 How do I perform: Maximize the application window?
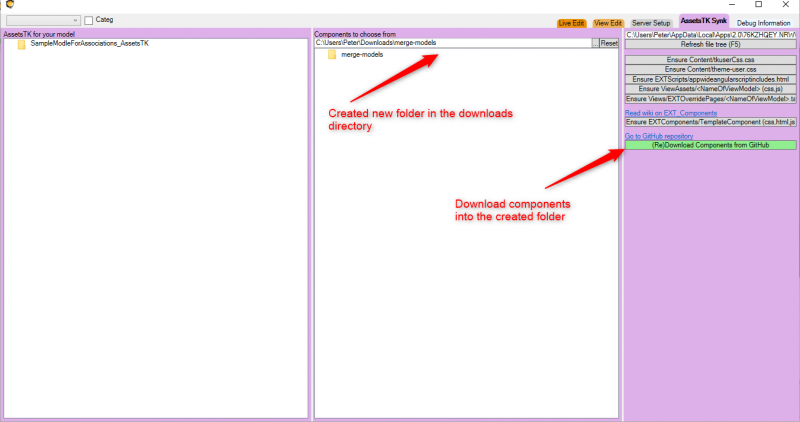[x=759, y=5]
